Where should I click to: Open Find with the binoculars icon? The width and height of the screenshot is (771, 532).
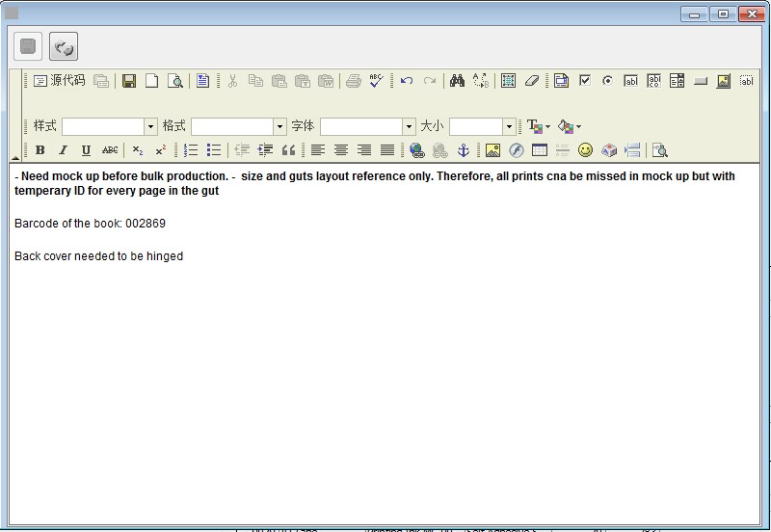coord(457,81)
